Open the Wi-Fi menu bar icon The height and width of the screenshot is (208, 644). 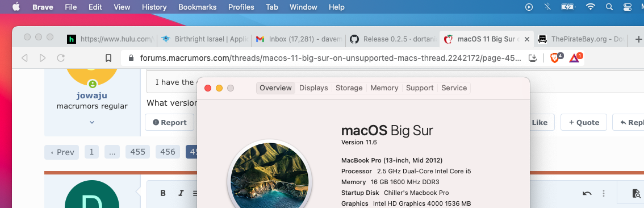coord(591,7)
